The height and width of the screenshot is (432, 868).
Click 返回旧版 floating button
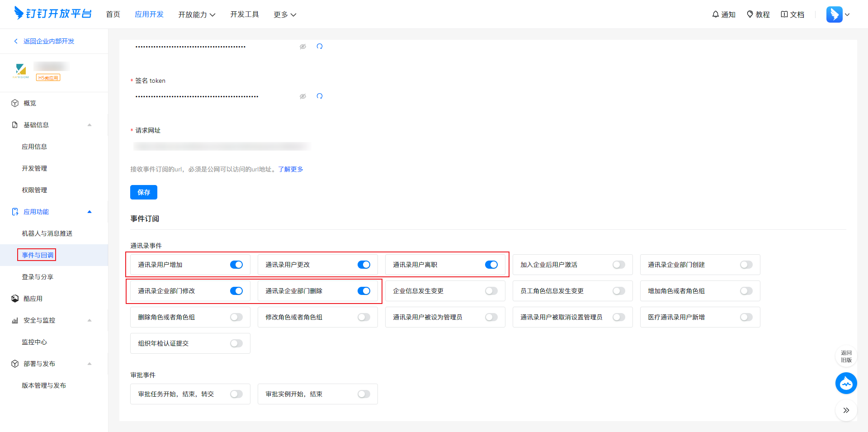pos(846,356)
